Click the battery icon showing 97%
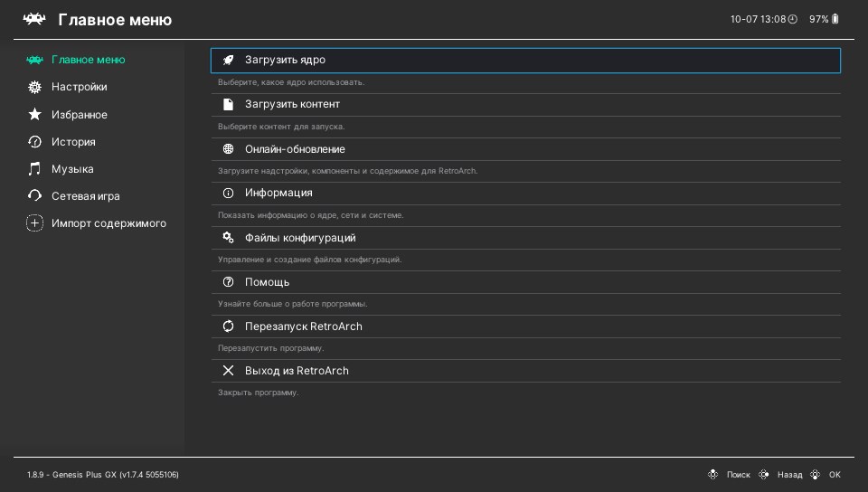Viewport: 868px width, 492px height. pyautogui.click(x=835, y=19)
